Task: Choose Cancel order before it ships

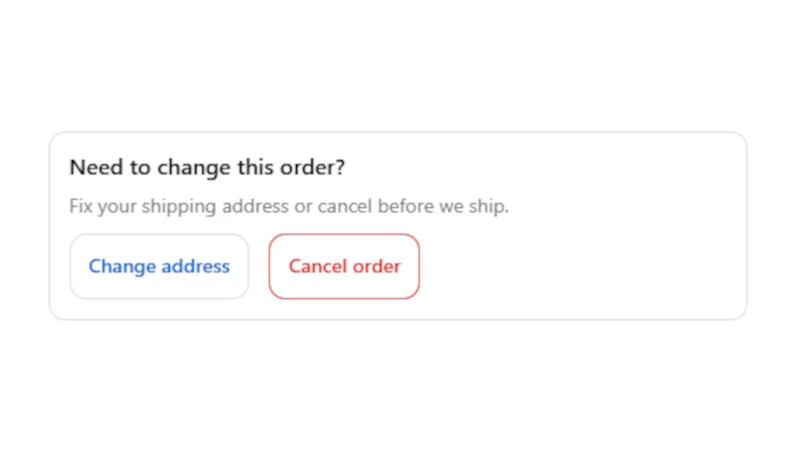Action: point(344,266)
